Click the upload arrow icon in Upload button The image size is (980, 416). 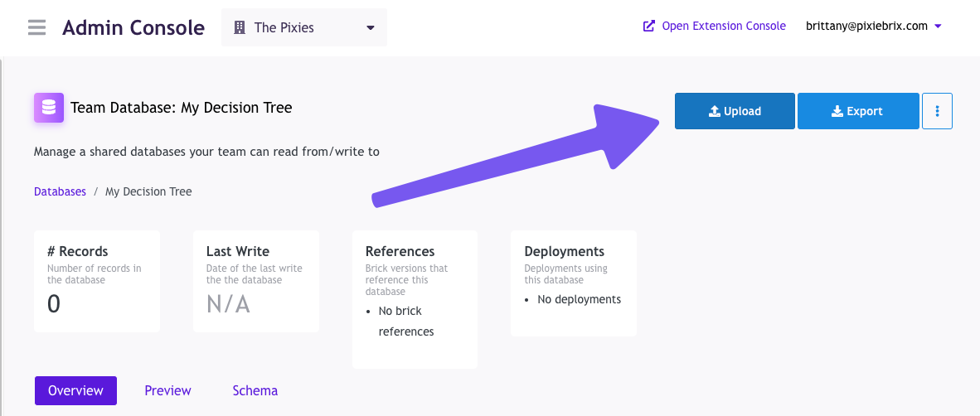[x=714, y=111]
